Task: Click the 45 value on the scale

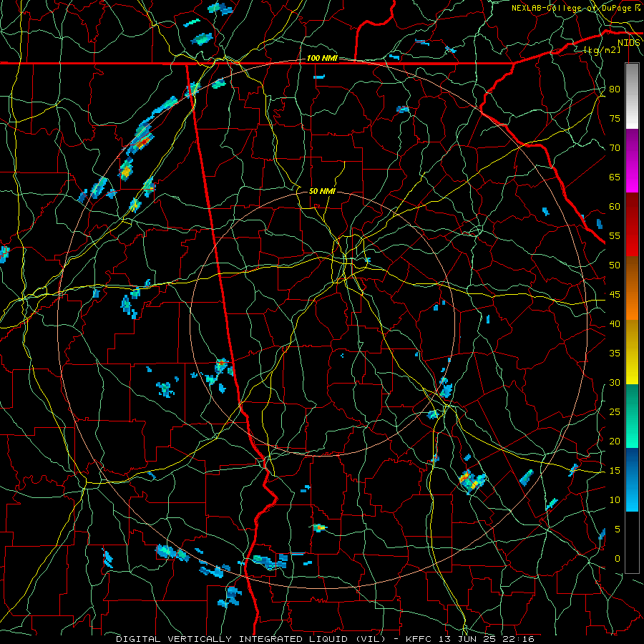Action: [615, 295]
